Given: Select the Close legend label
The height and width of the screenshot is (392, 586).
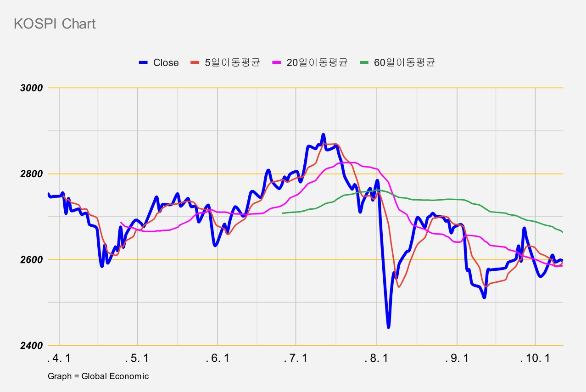Looking at the screenshot, I should (166, 63).
